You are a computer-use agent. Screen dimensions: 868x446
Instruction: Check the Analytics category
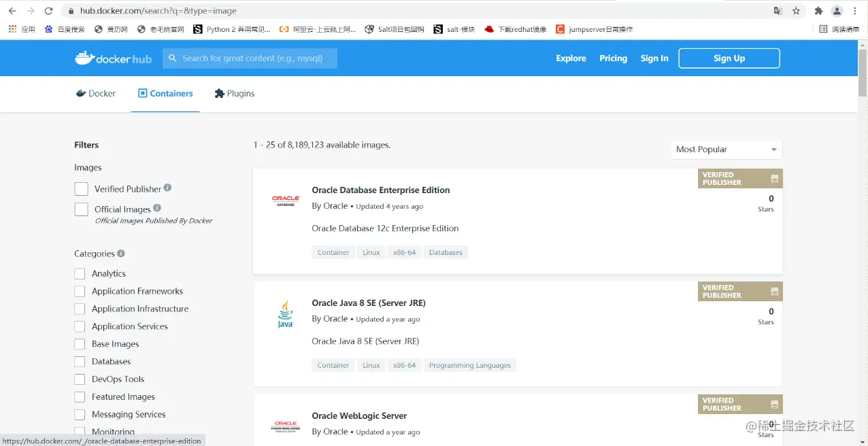point(80,273)
